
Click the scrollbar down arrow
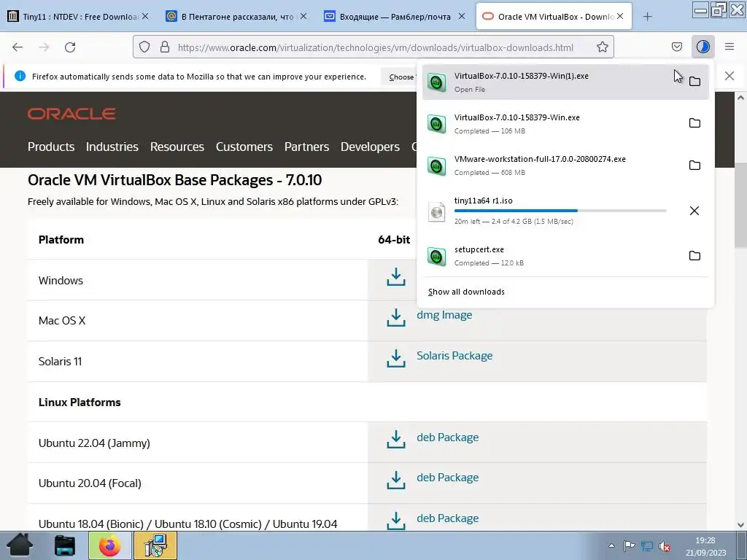point(740,525)
